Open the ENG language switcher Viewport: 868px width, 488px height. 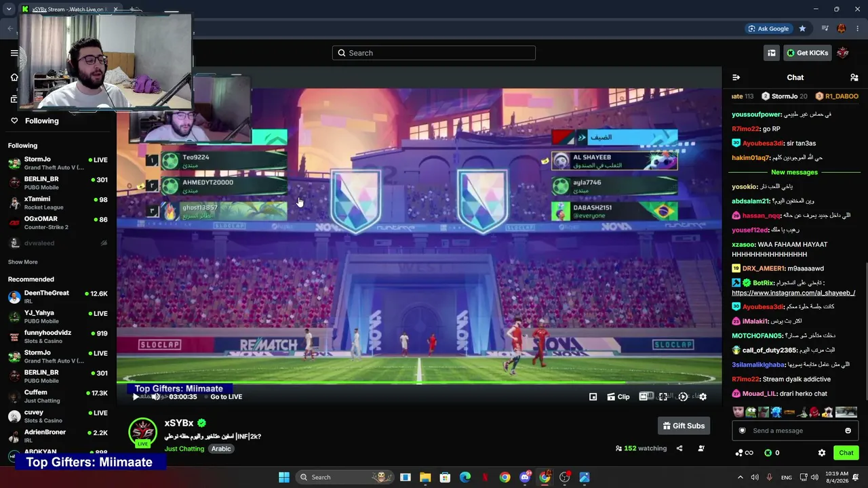coord(787,477)
